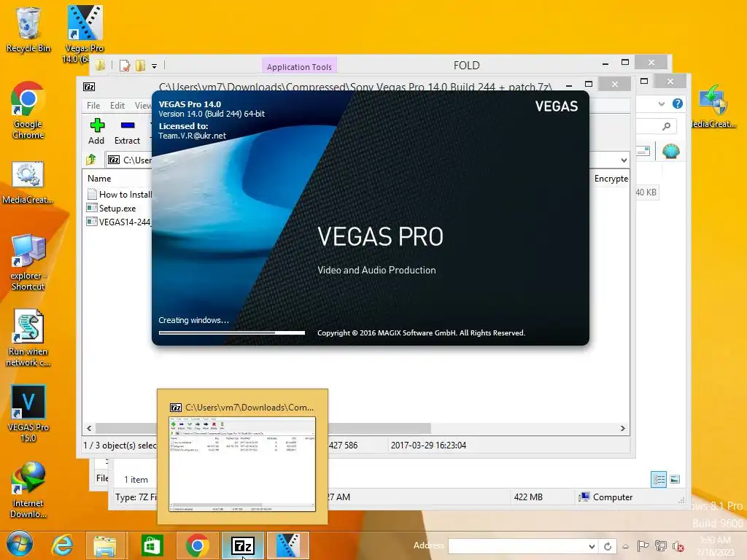This screenshot has width=747, height=560.
Task: Expand the Customize Quick Access Toolbar dropdown
Action: pyautogui.click(x=155, y=66)
